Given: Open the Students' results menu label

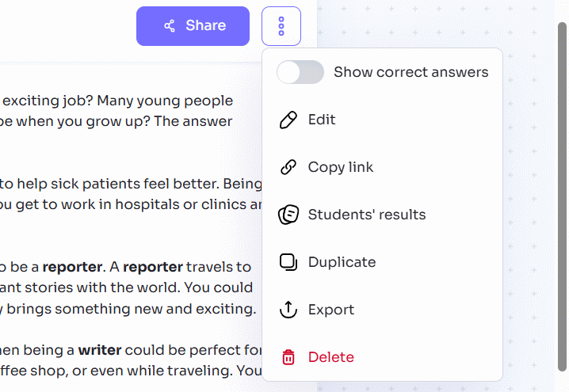Looking at the screenshot, I should (367, 215).
